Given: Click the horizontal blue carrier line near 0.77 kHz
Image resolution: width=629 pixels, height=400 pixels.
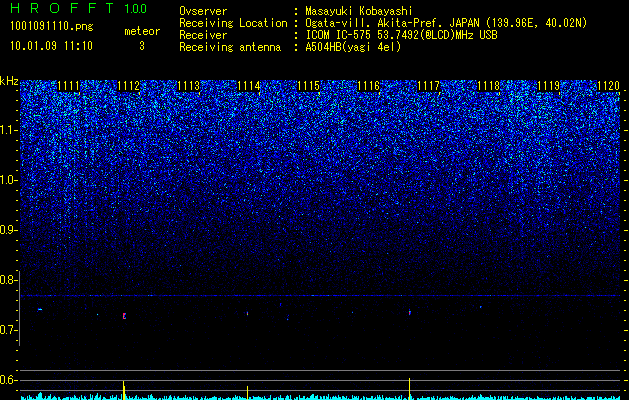Looking at the screenshot, I should click(320, 295).
